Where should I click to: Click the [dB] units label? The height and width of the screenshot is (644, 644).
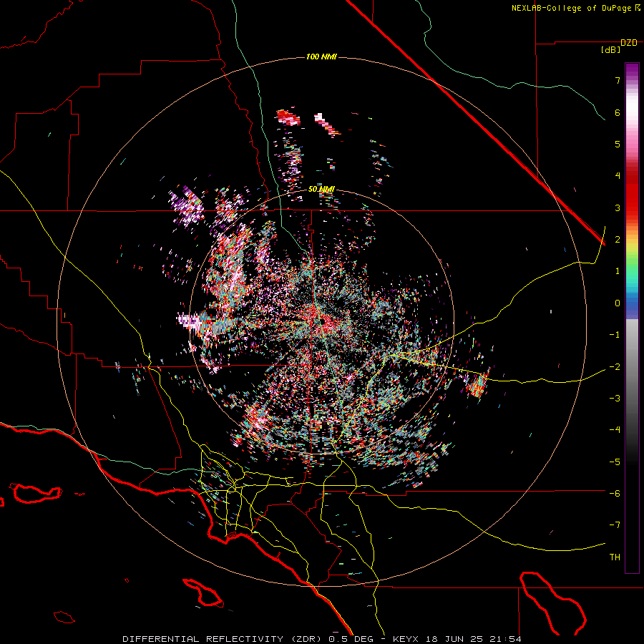click(610, 49)
